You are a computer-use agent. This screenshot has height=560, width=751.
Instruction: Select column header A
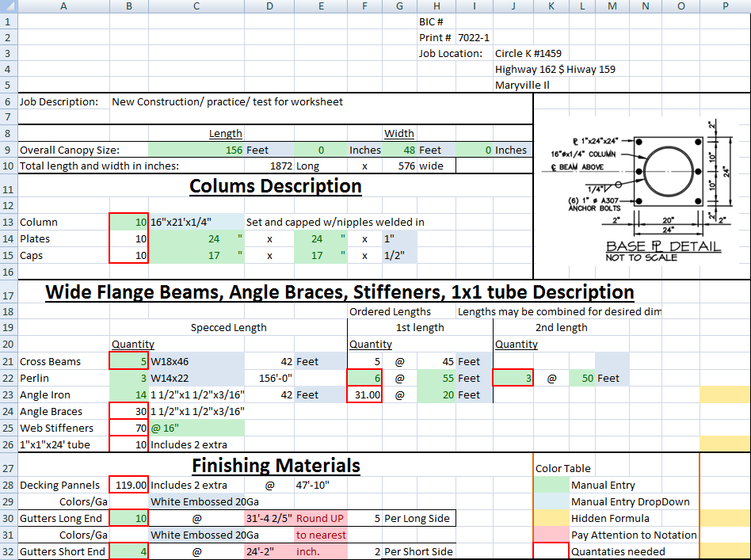pos(63,6)
